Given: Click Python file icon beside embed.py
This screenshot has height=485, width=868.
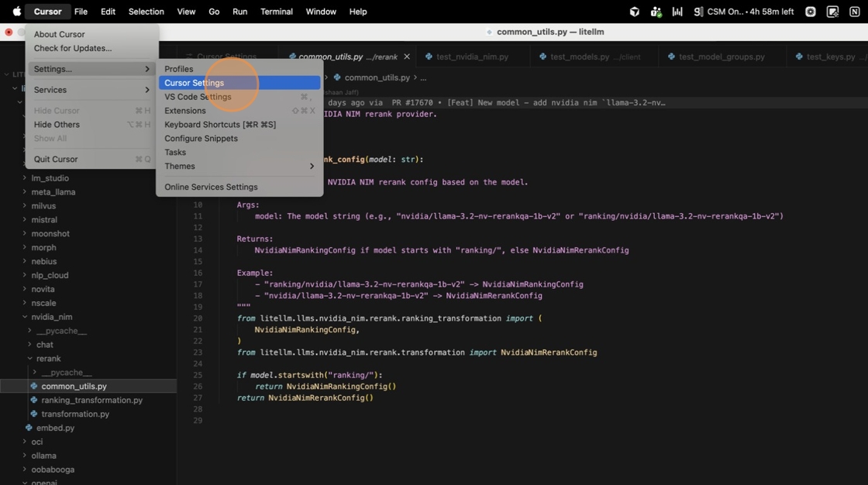Looking at the screenshot, I should 29,428.
